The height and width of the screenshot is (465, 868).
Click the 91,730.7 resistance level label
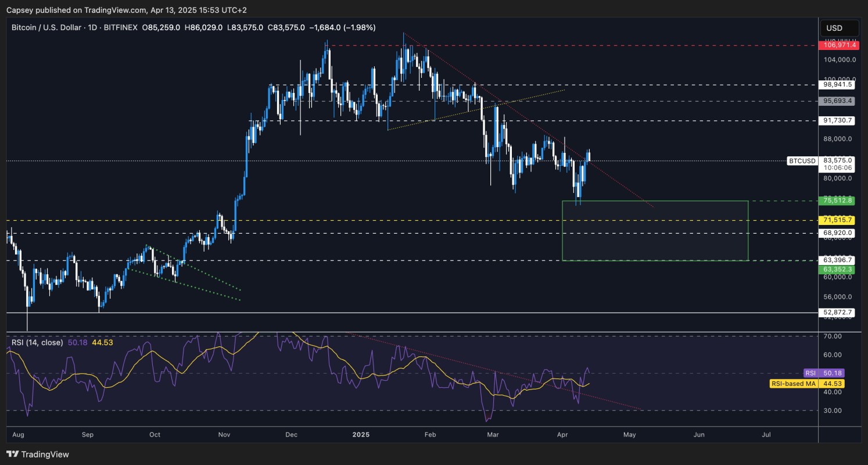(x=835, y=120)
